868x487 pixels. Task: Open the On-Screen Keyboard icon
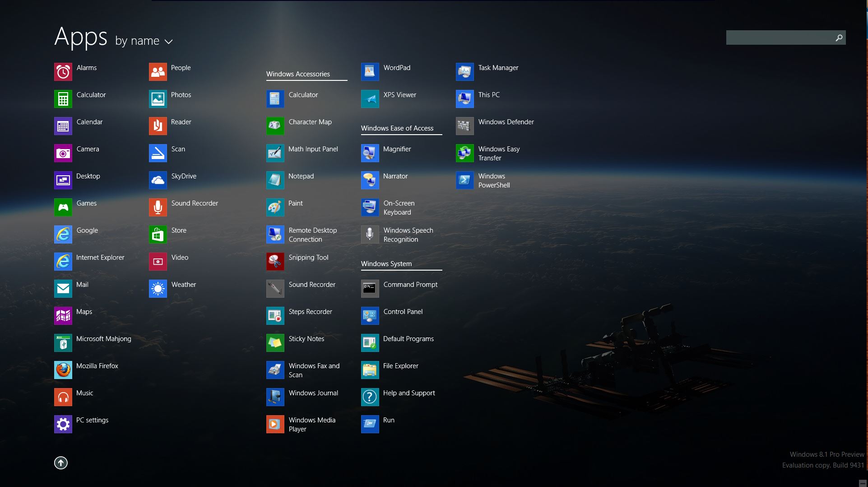coord(370,207)
